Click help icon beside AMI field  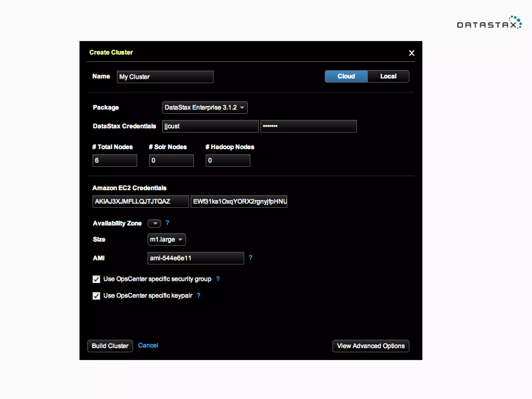pos(250,257)
